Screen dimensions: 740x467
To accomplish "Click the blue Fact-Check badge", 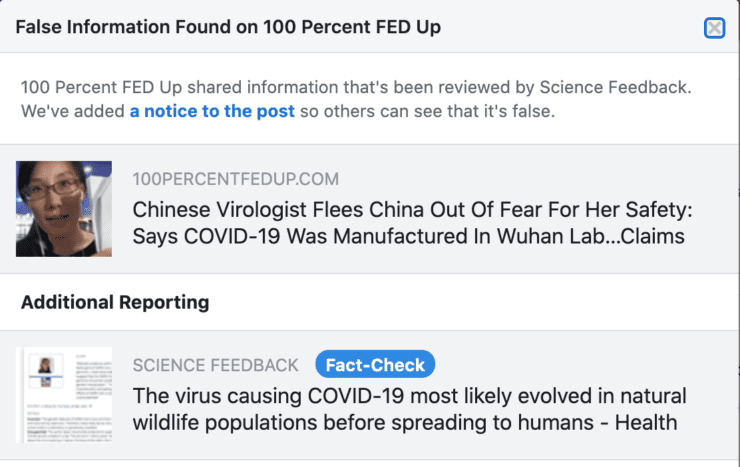I will pos(375,365).
